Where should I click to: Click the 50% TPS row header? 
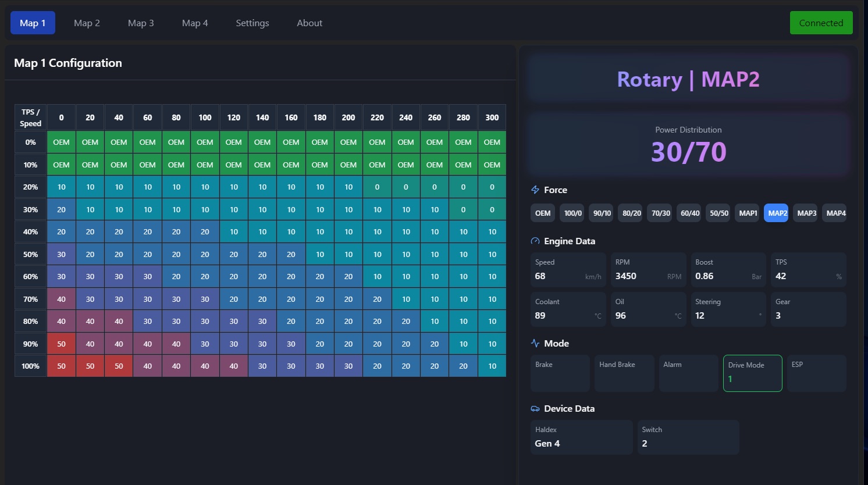(30, 254)
